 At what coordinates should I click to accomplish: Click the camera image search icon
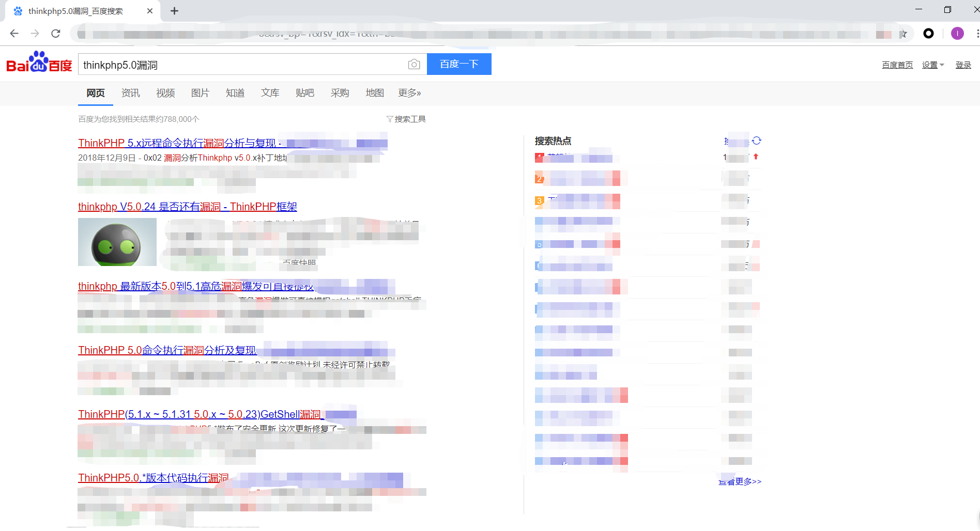[414, 65]
